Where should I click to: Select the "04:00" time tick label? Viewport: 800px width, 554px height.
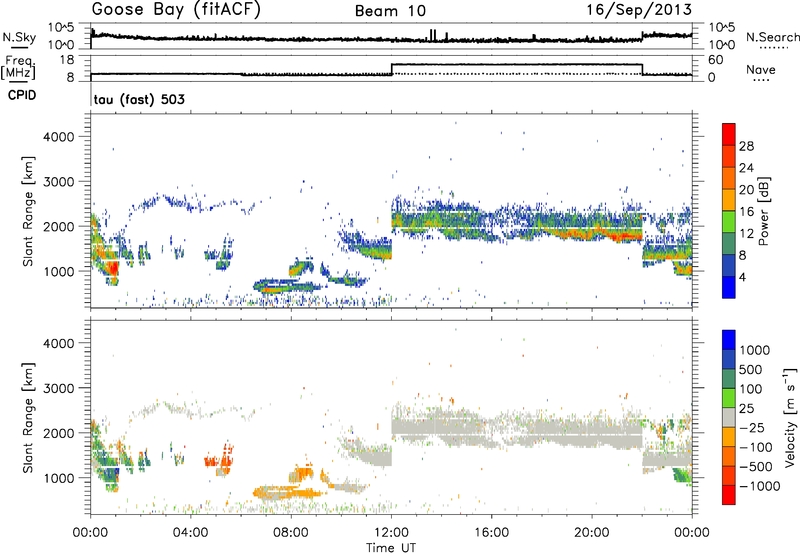pos(191,533)
